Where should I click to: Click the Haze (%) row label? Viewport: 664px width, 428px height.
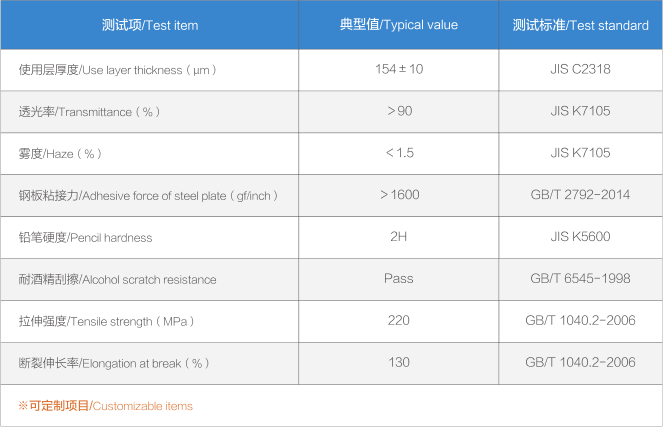pyautogui.click(x=60, y=154)
